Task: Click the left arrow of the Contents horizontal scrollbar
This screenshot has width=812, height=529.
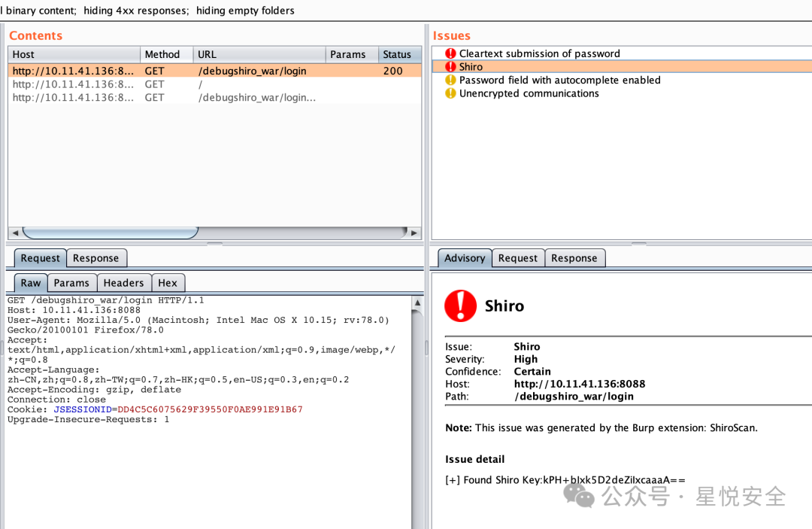Action: 15,233
